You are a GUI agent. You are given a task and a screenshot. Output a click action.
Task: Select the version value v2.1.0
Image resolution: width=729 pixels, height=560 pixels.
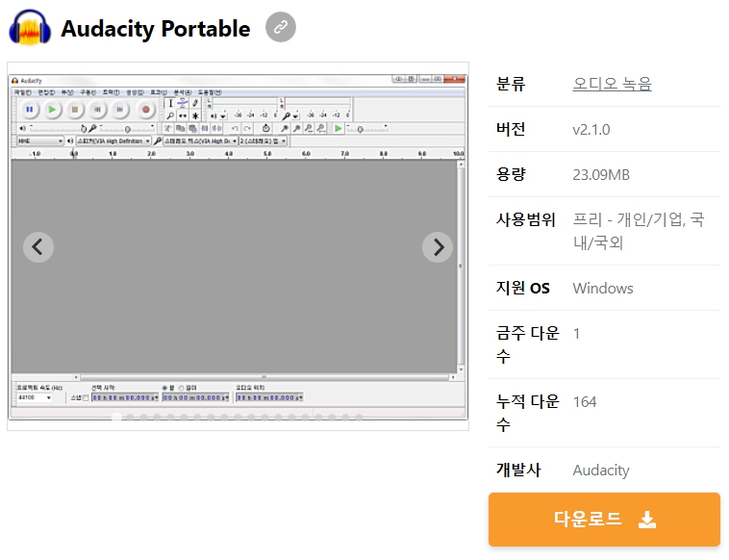coord(591,129)
